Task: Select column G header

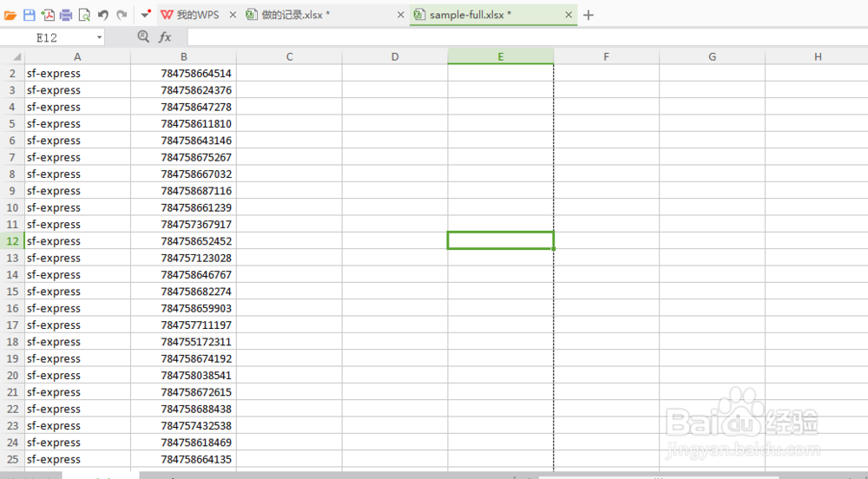Action: point(712,56)
